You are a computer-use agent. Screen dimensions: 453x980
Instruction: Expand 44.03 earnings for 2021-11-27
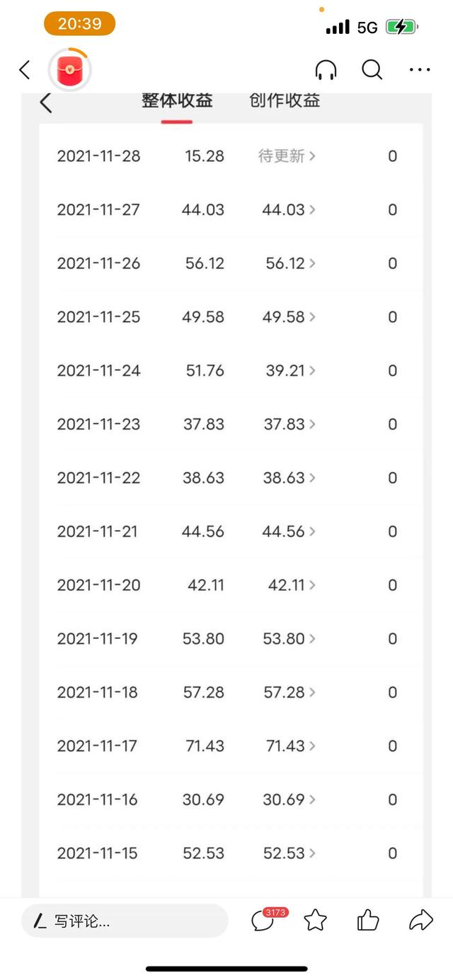[x=289, y=210]
